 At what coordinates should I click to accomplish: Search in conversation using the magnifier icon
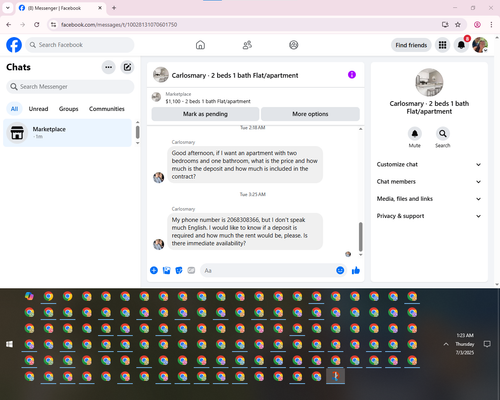click(443, 134)
